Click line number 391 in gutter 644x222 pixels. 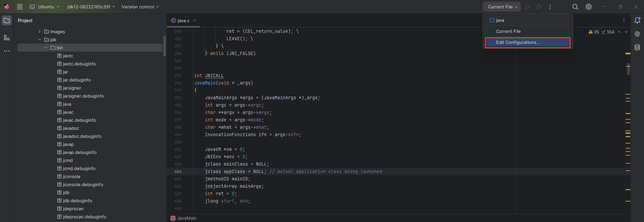click(178, 75)
